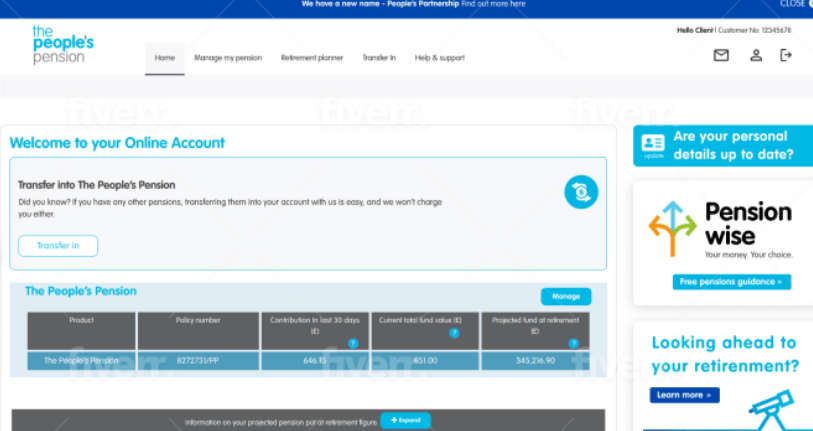
Task: Click the log out icon
Action: pyautogui.click(x=786, y=55)
